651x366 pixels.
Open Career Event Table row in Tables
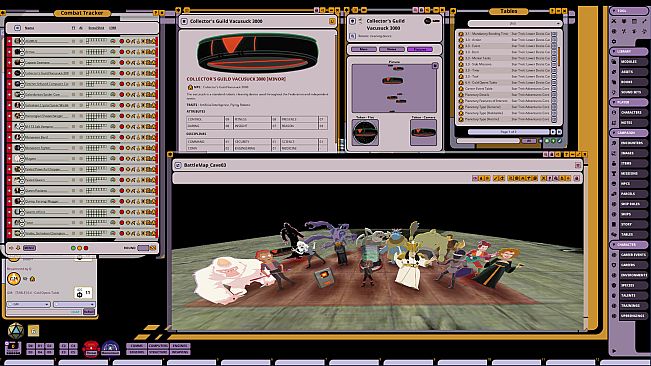(x=508, y=88)
